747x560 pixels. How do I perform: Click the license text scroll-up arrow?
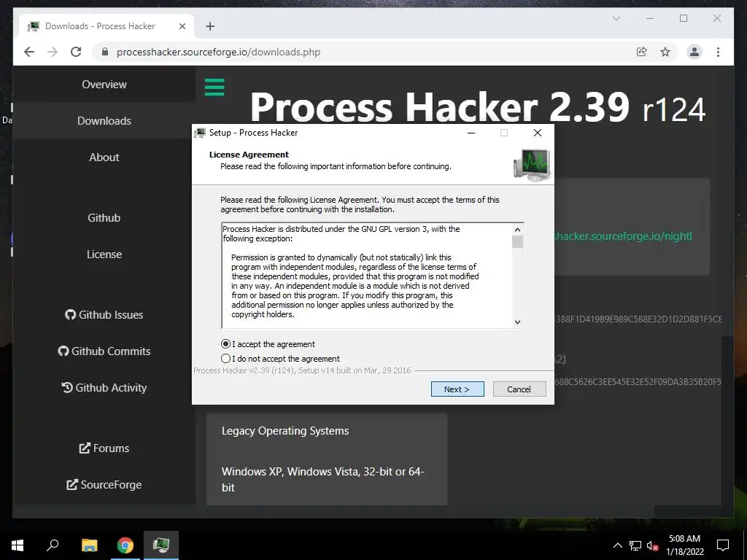517,230
